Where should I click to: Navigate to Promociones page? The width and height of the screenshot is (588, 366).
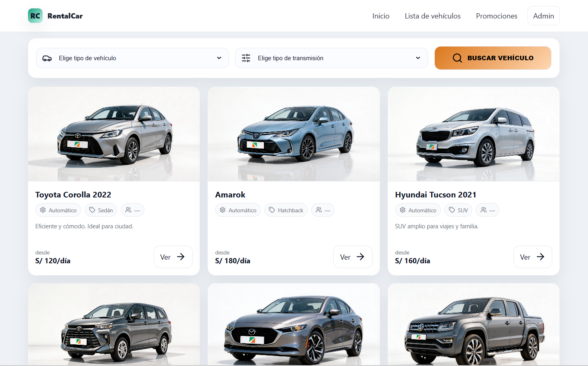[x=497, y=16]
